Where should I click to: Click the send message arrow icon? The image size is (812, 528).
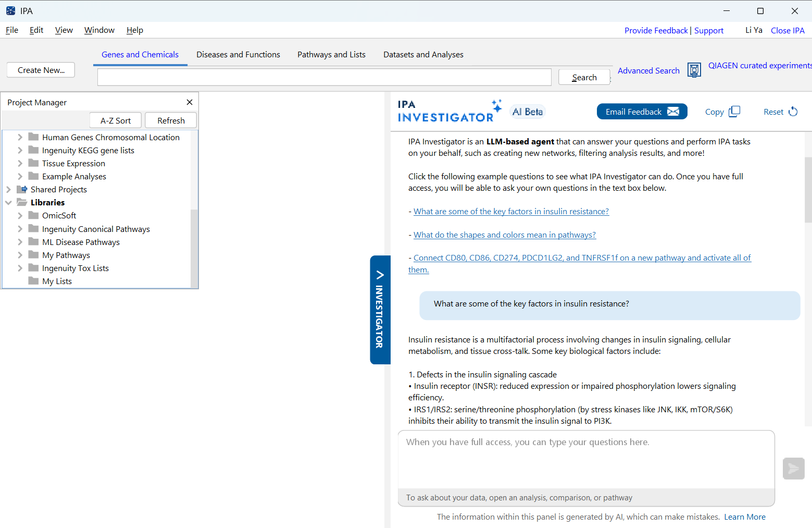tap(793, 469)
